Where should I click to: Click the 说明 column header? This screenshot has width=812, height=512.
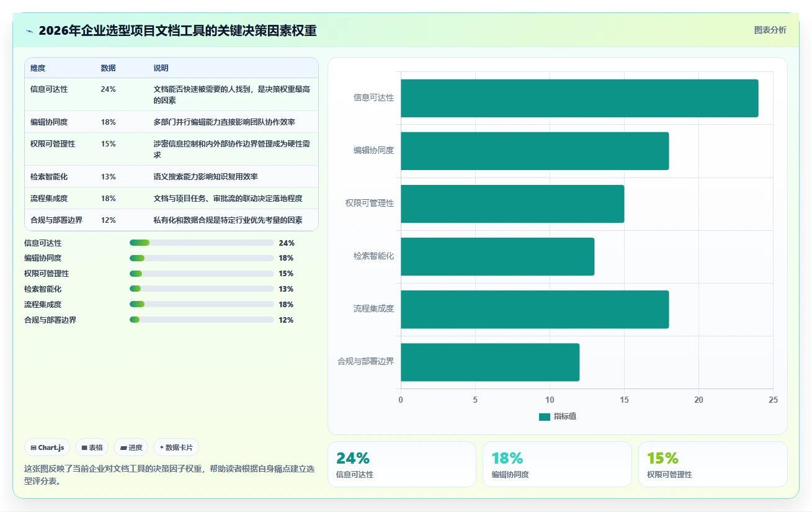[161, 68]
